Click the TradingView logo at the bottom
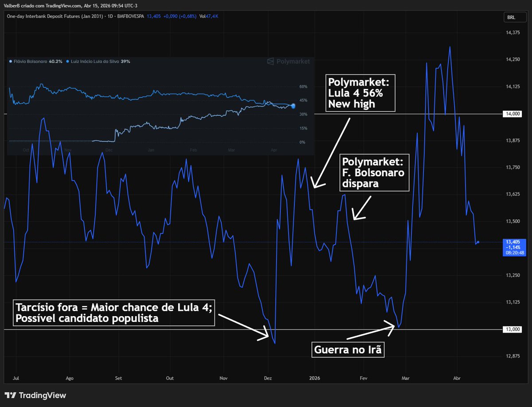 coord(35,395)
